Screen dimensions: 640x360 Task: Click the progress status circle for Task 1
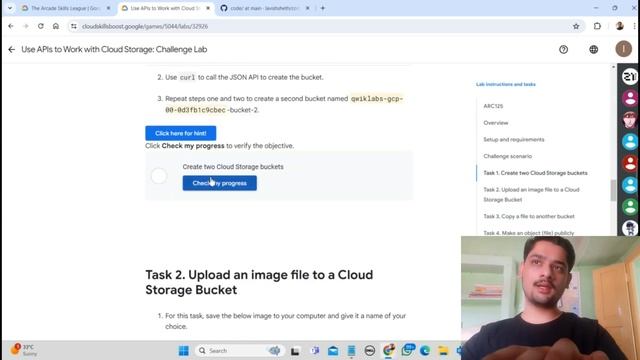159,176
